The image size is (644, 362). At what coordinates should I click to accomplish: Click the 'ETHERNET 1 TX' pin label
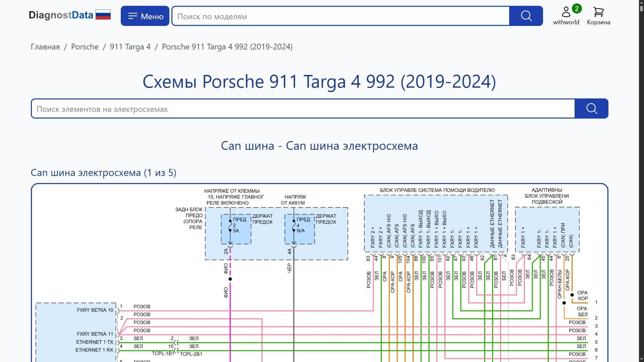click(x=95, y=342)
